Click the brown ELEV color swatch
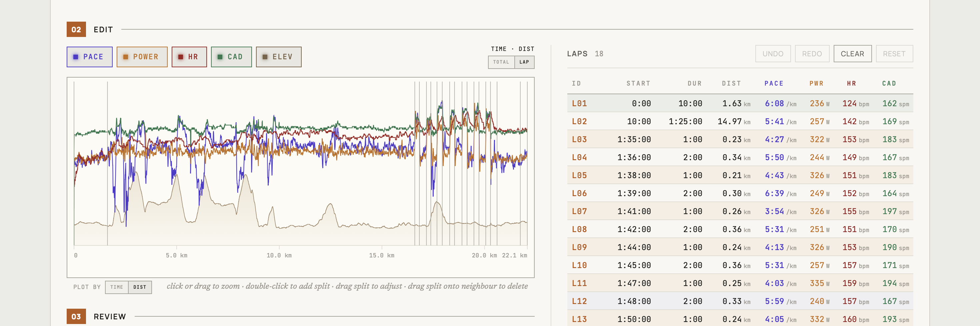 click(265, 57)
